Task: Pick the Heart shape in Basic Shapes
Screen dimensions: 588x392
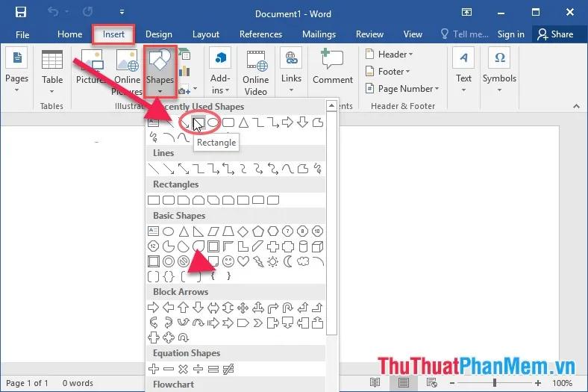Action: [x=243, y=261]
